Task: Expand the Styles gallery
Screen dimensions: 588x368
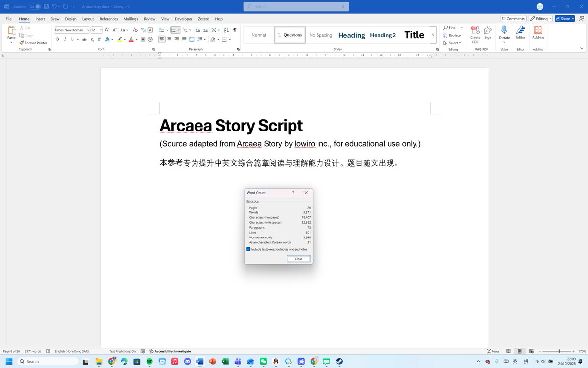Action: point(433,35)
